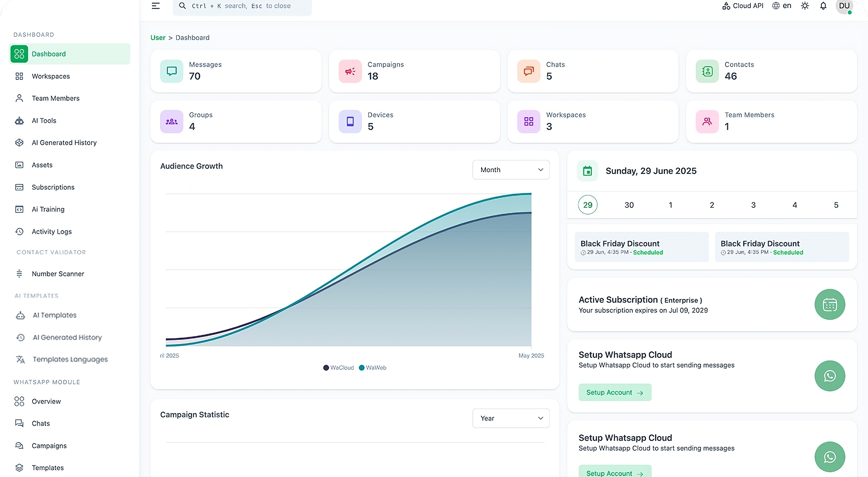Screen dimensions: 868x477
Task: Click the search input field
Action: pyautogui.click(x=242, y=6)
